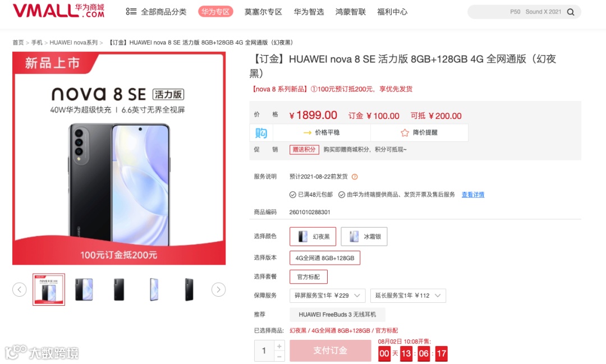Expand the 延长服务宝1年 dropdown
This screenshot has height=364, width=606.
[408, 296]
